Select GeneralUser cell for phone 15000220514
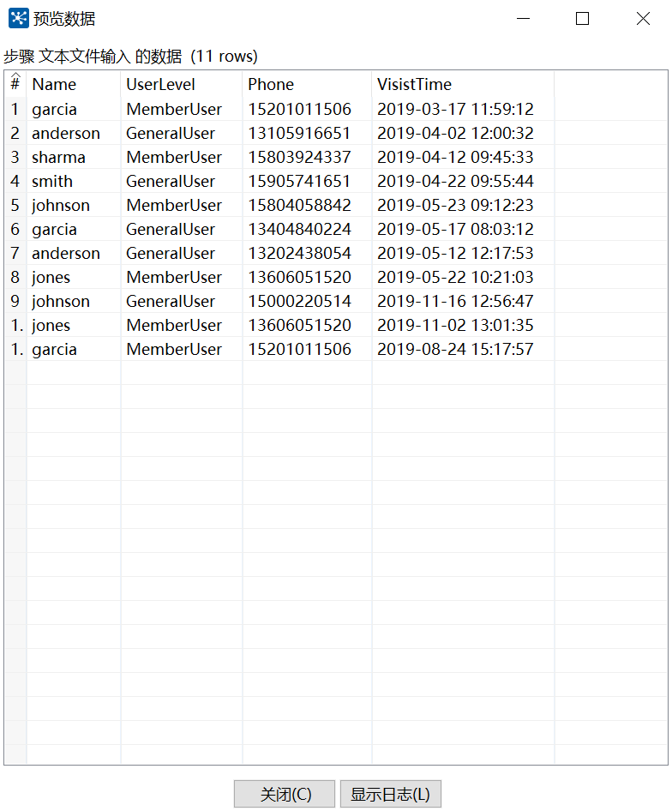Image resolution: width=672 pixels, height=811 pixels. (182, 301)
